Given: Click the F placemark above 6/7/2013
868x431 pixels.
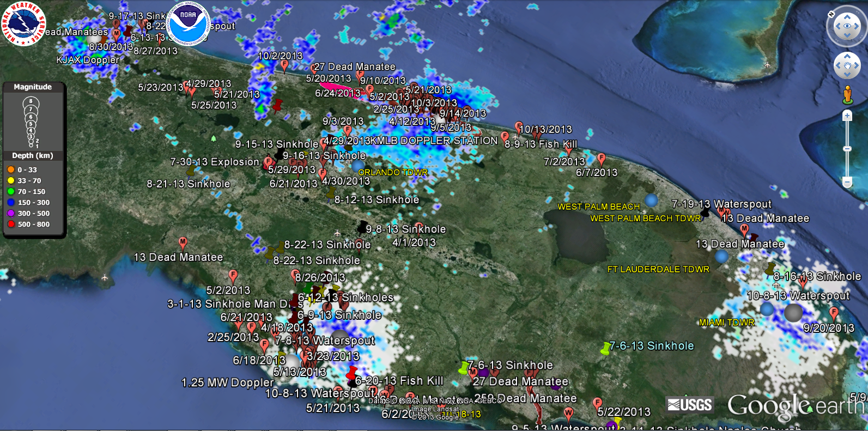Looking at the screenshot, I should click(x=601, y=159).
